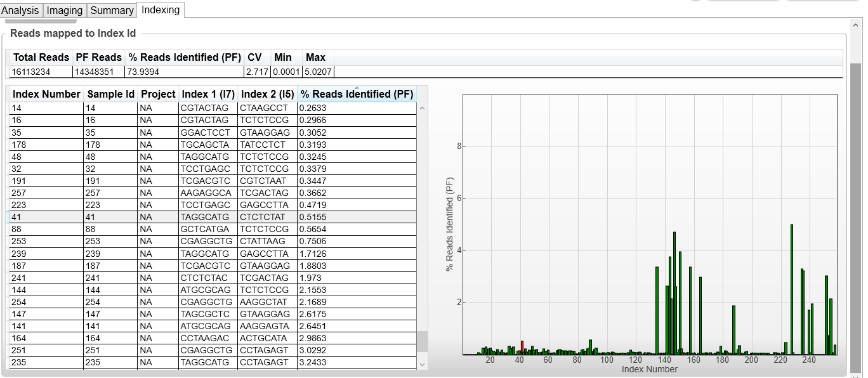
Task: Select row with Index Number 16
Action: tap(213, 120)
